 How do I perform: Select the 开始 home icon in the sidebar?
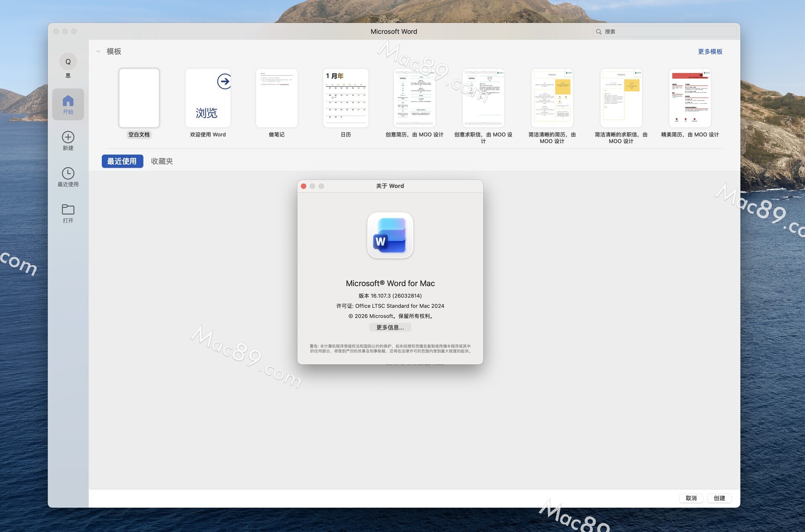[x=68, y=101]
